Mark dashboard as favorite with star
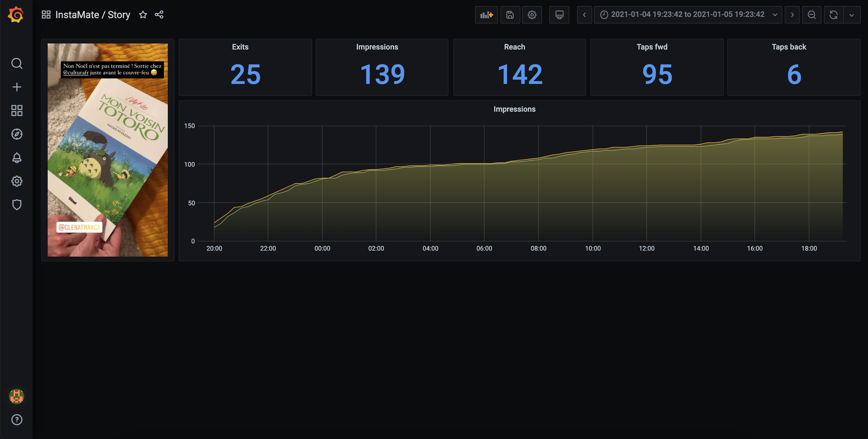Image resolution: width=868 pixels, height=439 pixels. click(x=143, y=14)
